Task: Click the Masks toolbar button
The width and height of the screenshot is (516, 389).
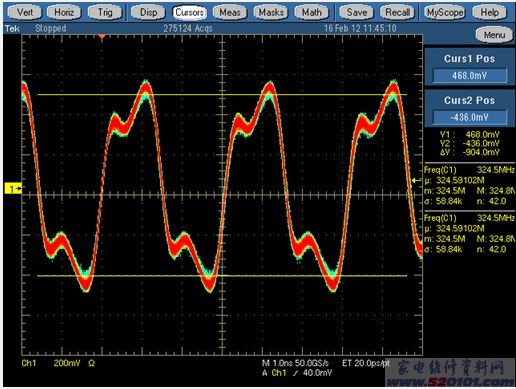Action: (271, 13)
